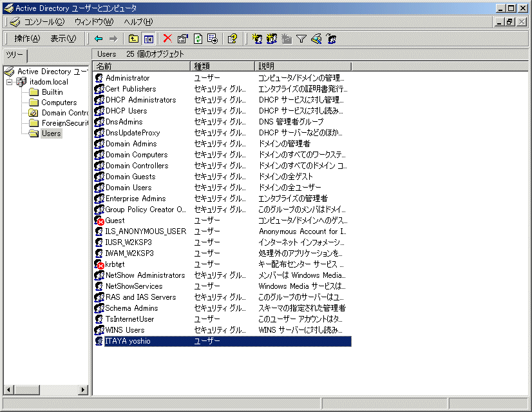Open the 表示(V) view menu
The width and height of the screenshot is (532, 412).
63,39
